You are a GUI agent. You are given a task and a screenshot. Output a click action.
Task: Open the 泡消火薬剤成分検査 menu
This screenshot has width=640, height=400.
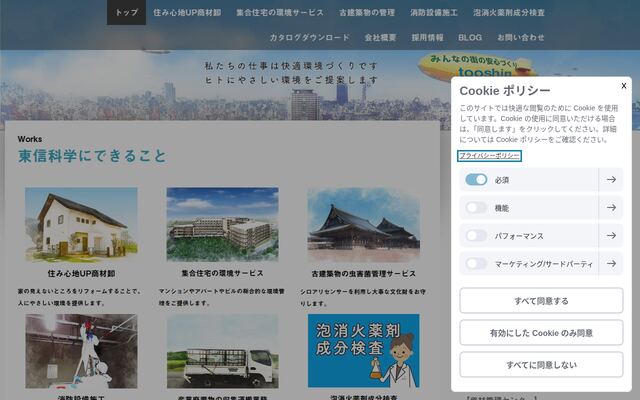pos(509,13)
